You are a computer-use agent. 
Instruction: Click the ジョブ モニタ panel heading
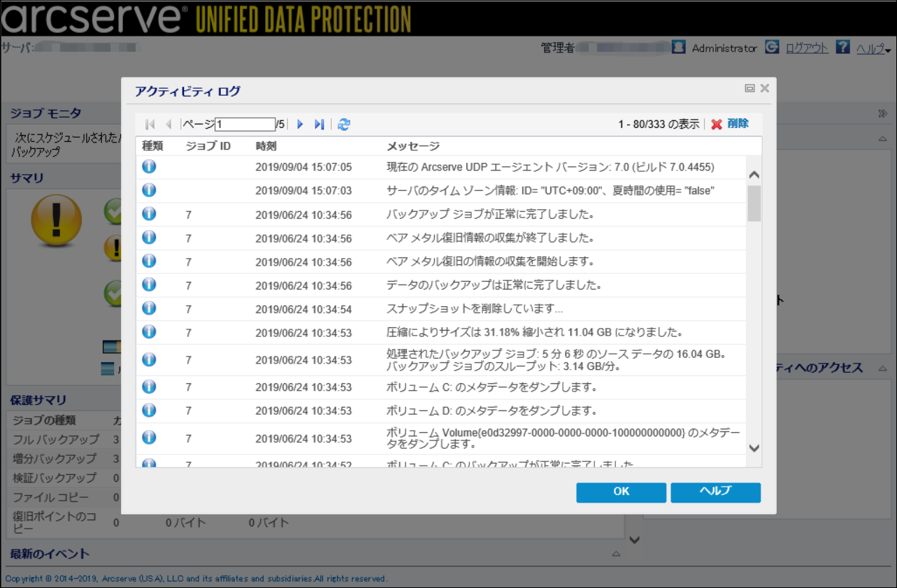point(45,113)
